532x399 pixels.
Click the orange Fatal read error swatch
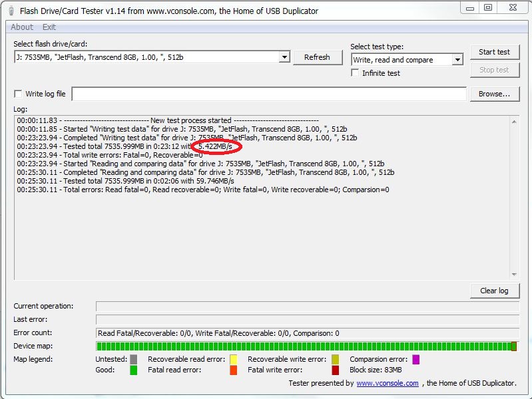click(234, 370)
